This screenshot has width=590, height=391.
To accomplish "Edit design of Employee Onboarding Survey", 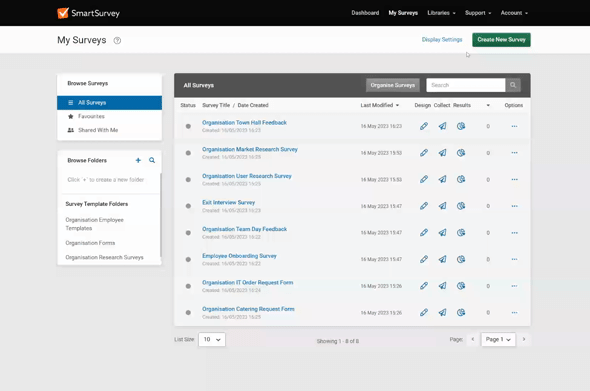I will point(424,259).
